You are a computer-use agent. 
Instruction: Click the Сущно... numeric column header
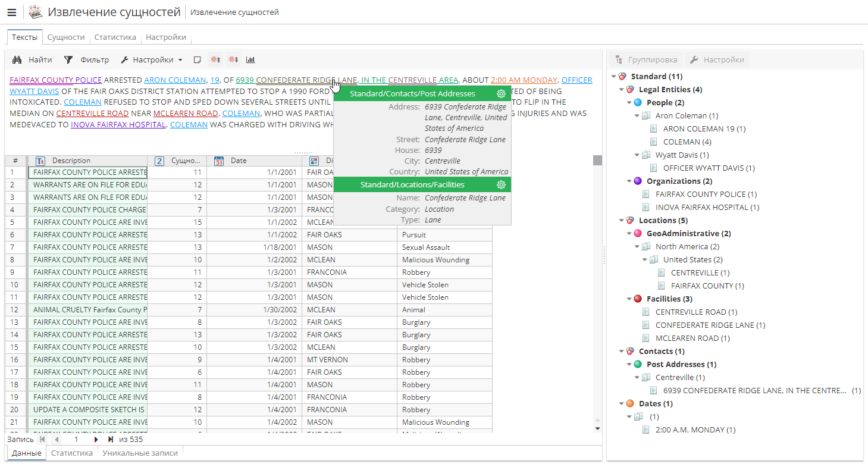[x=177, y=161]
